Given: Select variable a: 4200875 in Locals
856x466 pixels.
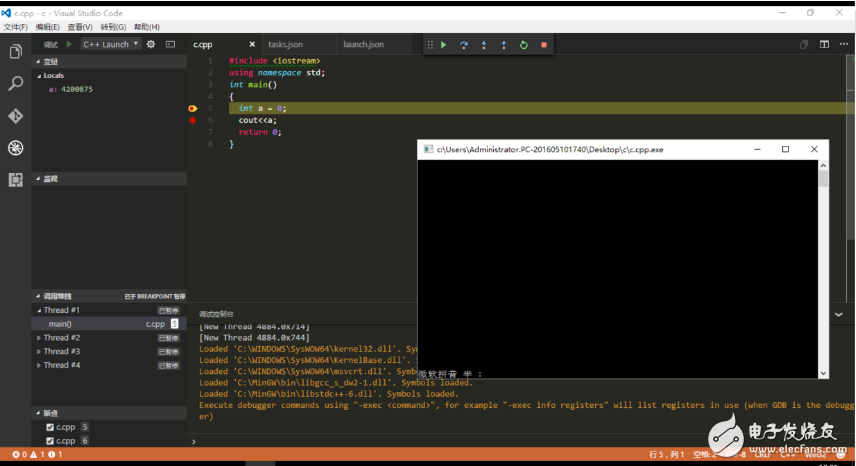Looking at the screenshot, I should pos(71,89).
